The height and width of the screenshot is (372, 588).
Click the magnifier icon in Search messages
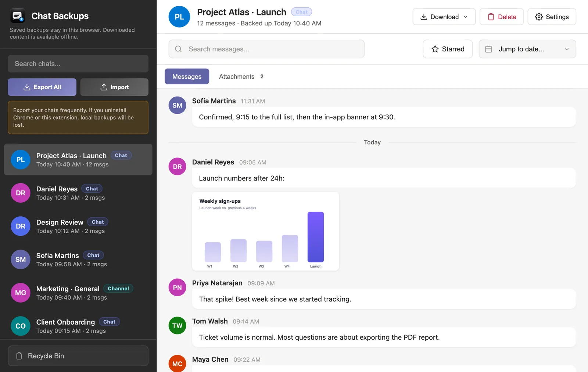(x=178, y=49)
